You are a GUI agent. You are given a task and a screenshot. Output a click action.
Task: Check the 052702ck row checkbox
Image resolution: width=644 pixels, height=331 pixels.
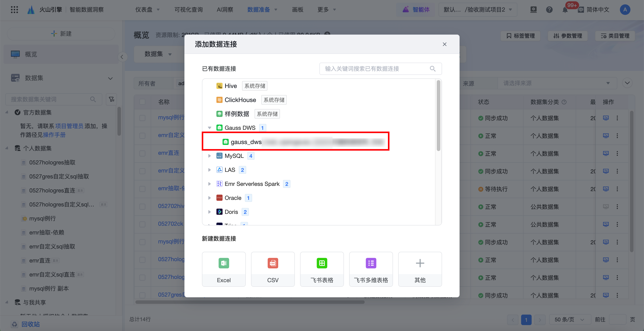tap(142, 224)
